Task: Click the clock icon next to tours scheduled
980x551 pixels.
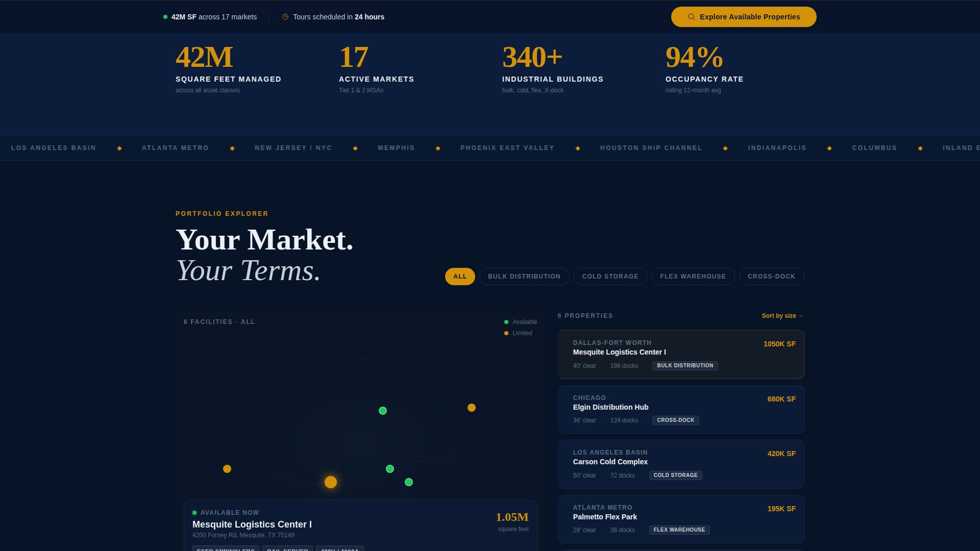Action: (x=285, y=16)
